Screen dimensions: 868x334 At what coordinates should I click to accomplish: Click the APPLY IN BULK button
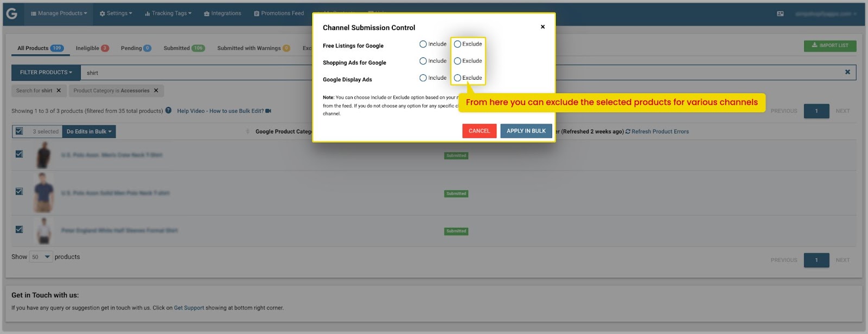pyautogui.click(x=526, y=131)
